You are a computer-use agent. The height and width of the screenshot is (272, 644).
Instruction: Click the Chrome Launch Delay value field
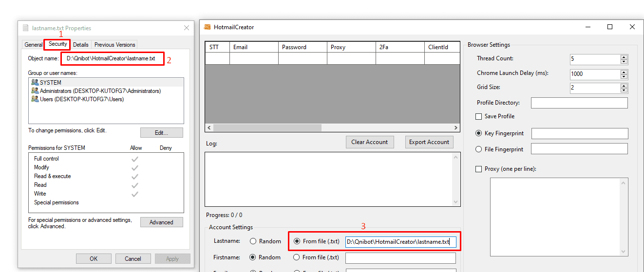(x=595, y=74)
